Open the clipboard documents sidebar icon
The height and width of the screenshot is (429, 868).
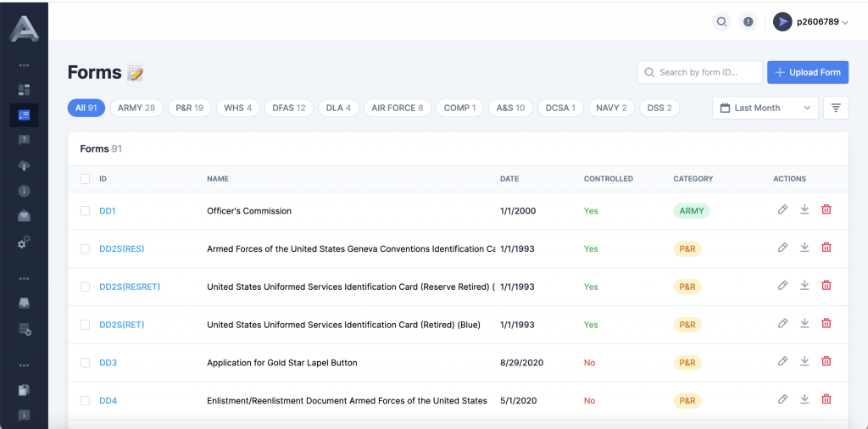24,390
